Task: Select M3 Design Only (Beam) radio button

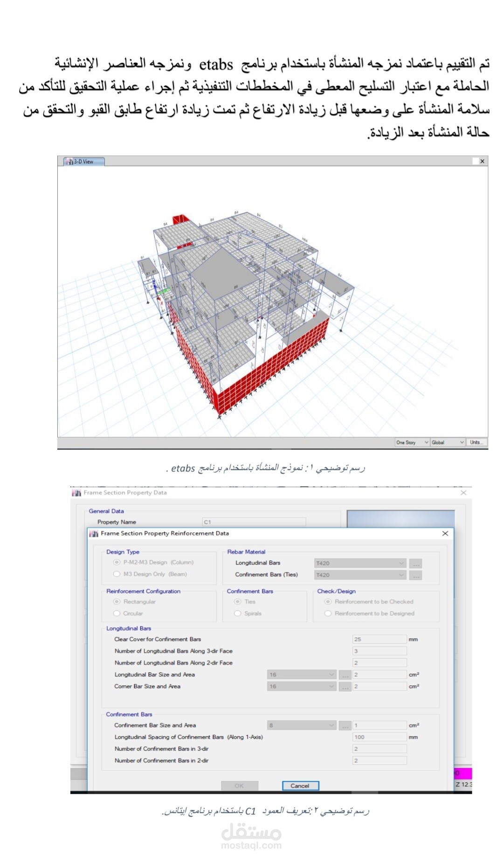Action: 117,574
